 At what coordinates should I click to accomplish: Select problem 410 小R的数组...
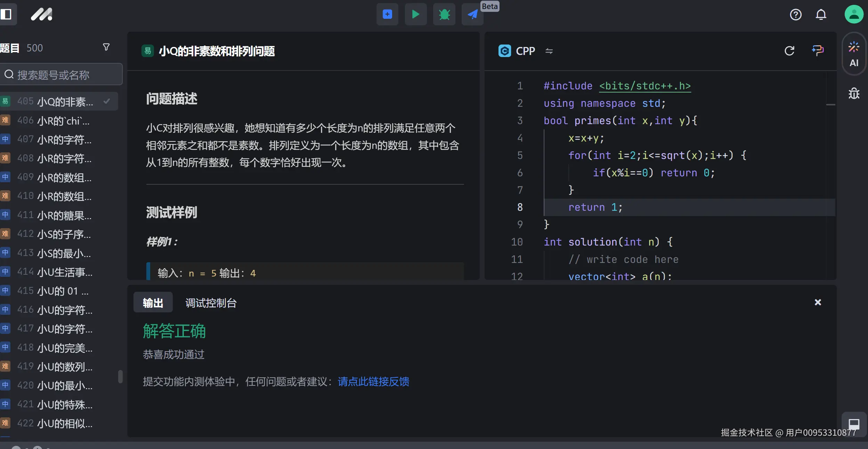(x=58, y=196)
